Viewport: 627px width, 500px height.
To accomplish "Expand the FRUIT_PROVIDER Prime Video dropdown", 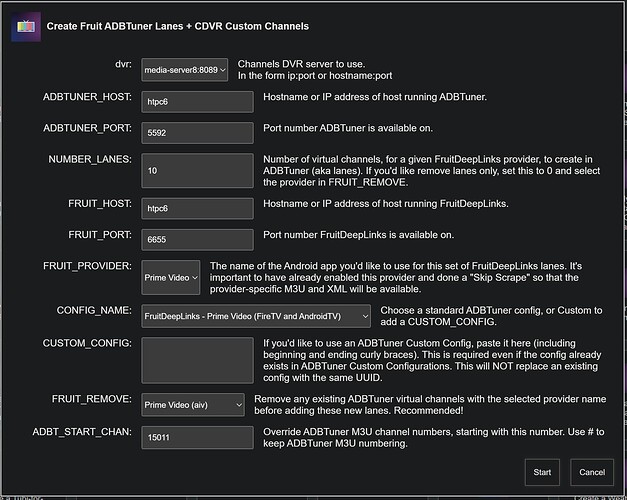I will (x=171, y=277).
